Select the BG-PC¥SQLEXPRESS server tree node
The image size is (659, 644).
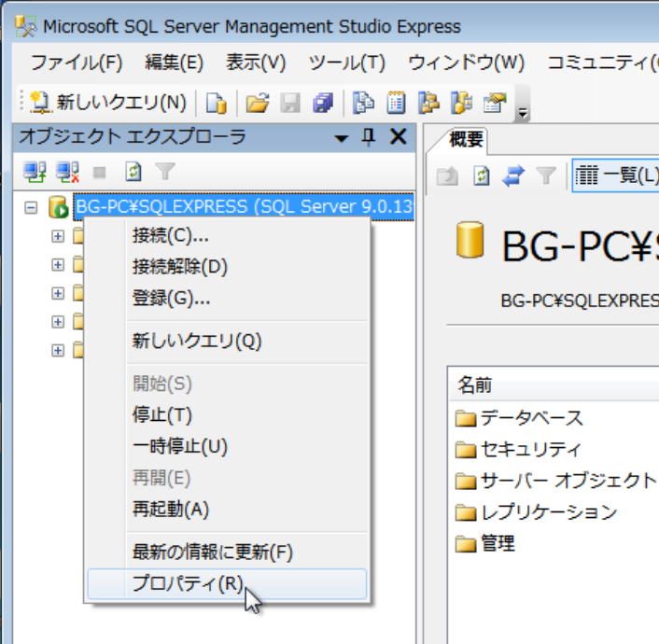click(x=244, y=207)
